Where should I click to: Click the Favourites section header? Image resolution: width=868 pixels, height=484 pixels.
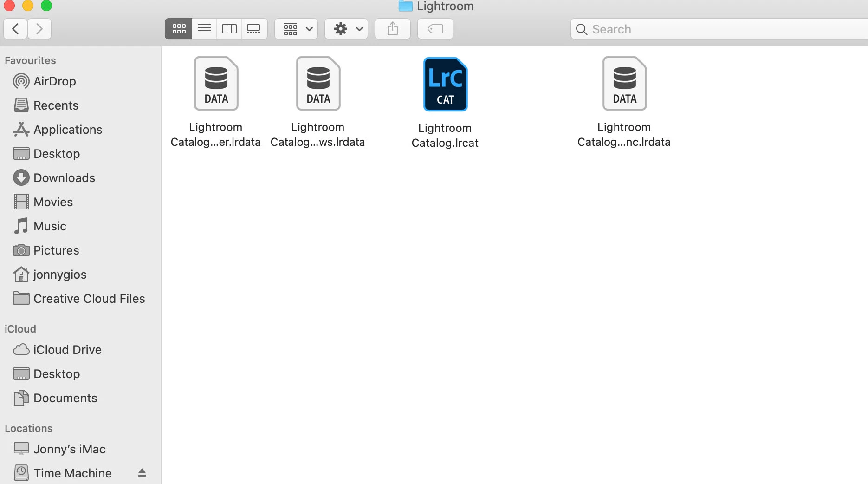pos(30,60)
